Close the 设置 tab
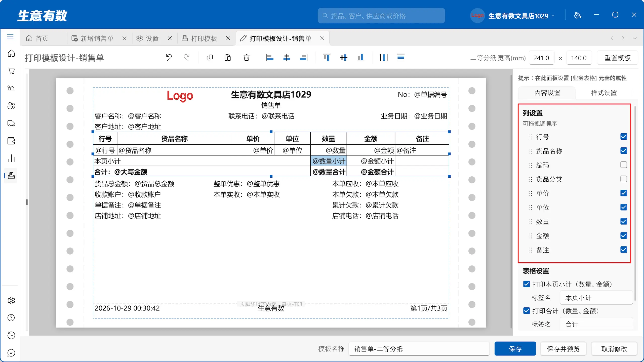This screenshot has height=362, width=644. click(170, 38)
